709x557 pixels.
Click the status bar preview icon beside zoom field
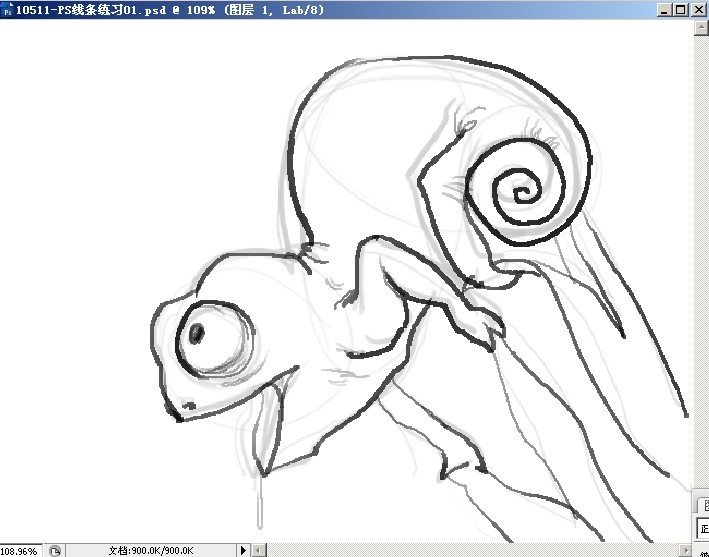pyautogui.click(x=55, y=551)
